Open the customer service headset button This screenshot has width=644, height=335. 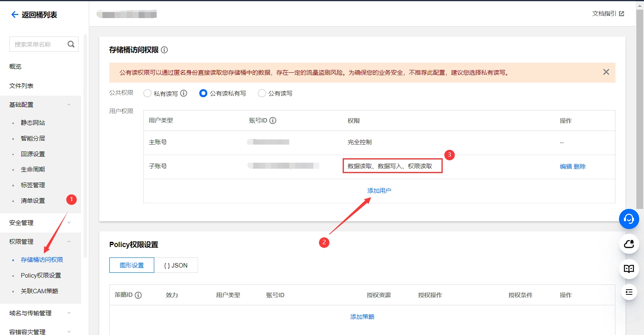[x=629, y=219]
